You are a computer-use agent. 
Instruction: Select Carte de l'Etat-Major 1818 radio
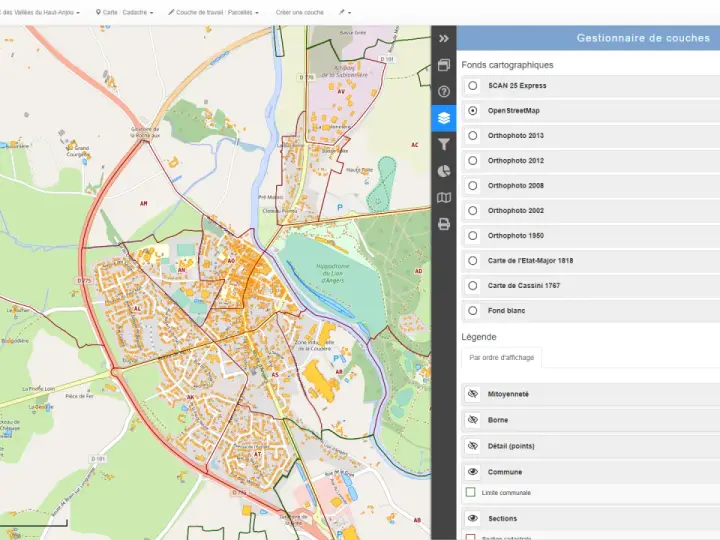pos(472,261)
